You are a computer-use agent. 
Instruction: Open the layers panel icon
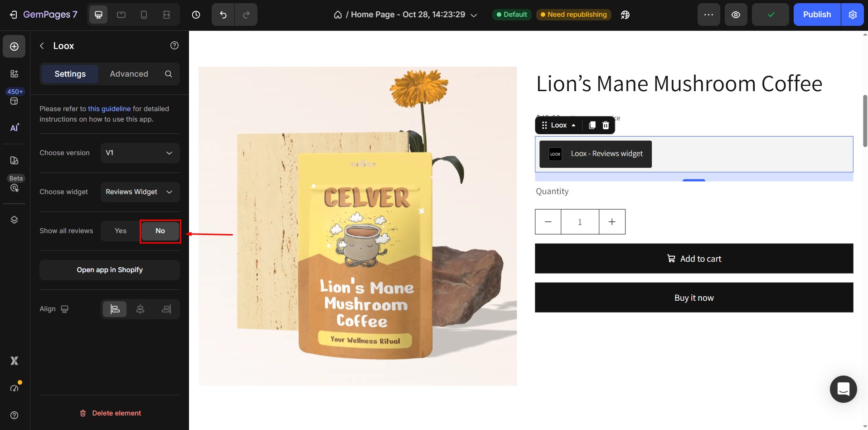15,220
